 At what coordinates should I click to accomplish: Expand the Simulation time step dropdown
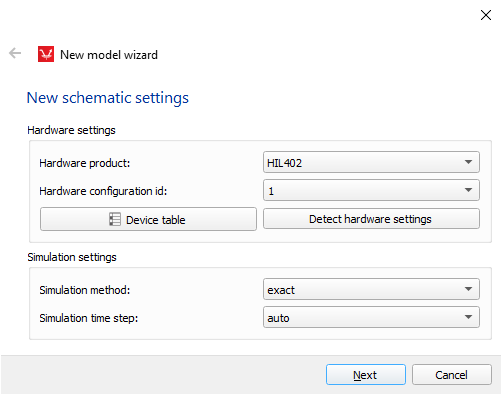point(371,317)
